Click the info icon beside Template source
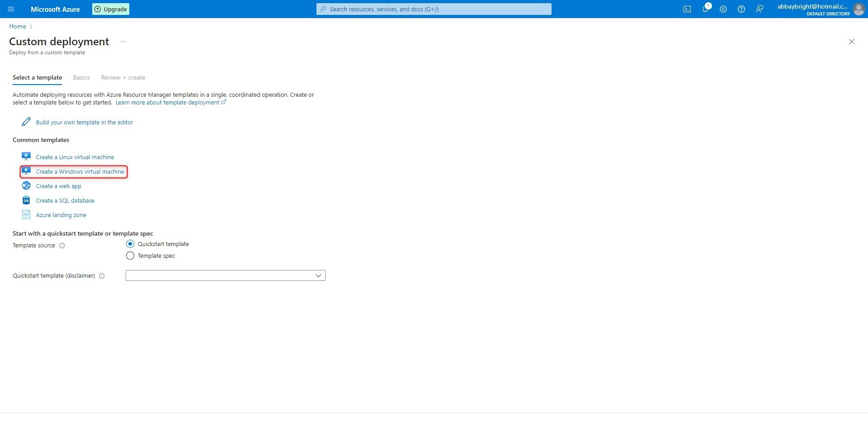Image resolution: width=868 pixels, height=431 pixels. click(x=62, y=246)
